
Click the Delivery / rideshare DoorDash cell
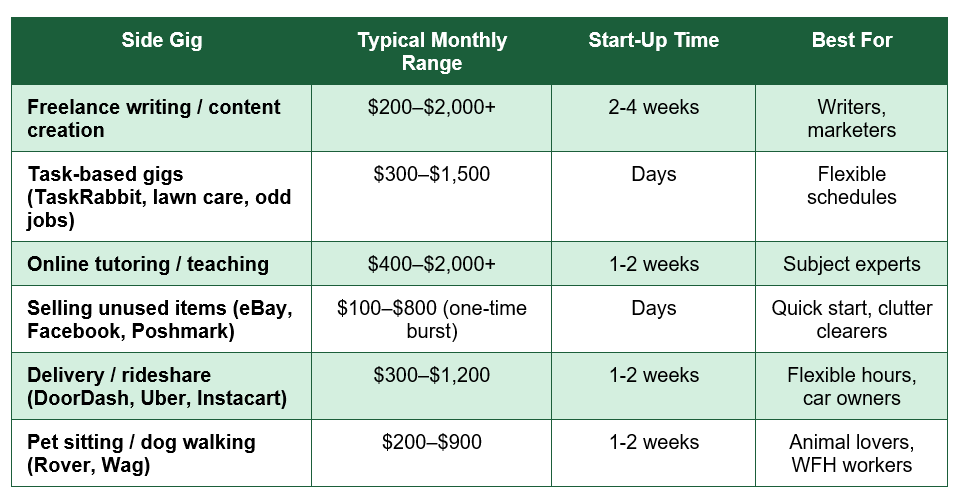tap(161, 386)
